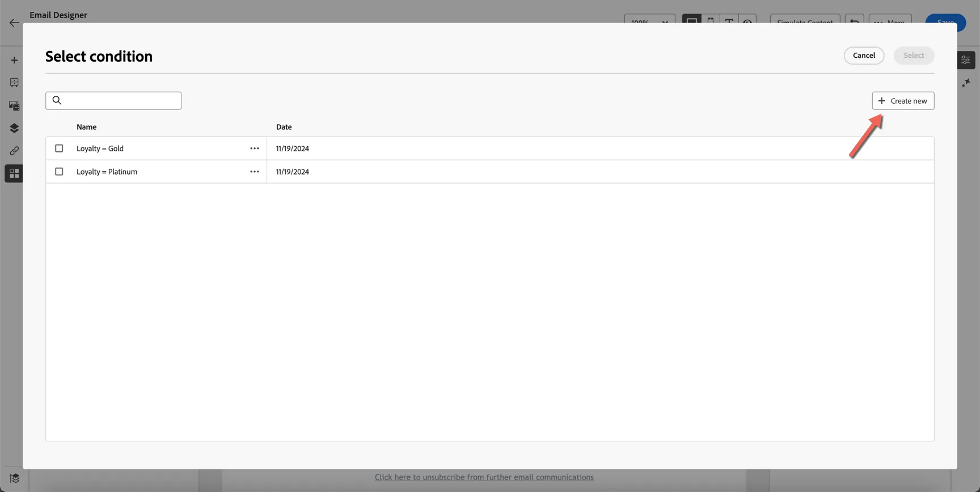Screen dimensions: 980x492
Task: Open the settings sliders icon at right
Action: tap(966, 60)
